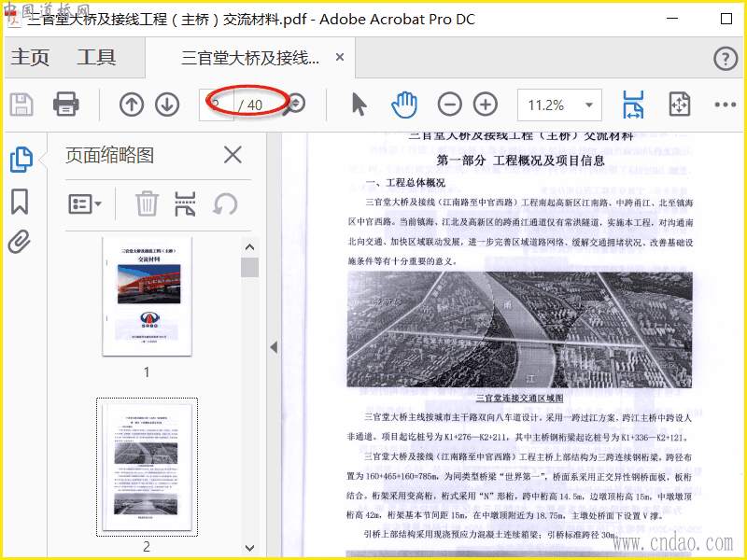Image resolution: width=747 pixels, height=560 pixels.
Task: Open the help question mark icon
Action: 726,59
